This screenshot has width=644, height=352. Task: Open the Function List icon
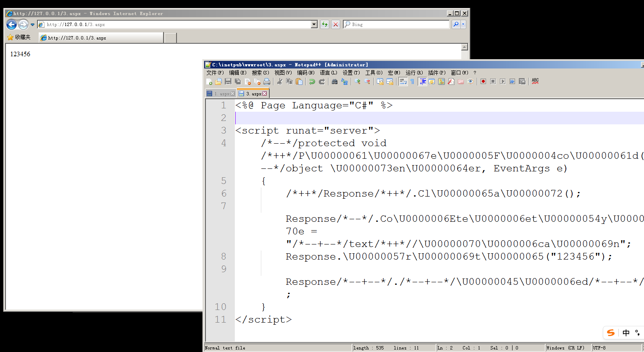pos(451,81)
